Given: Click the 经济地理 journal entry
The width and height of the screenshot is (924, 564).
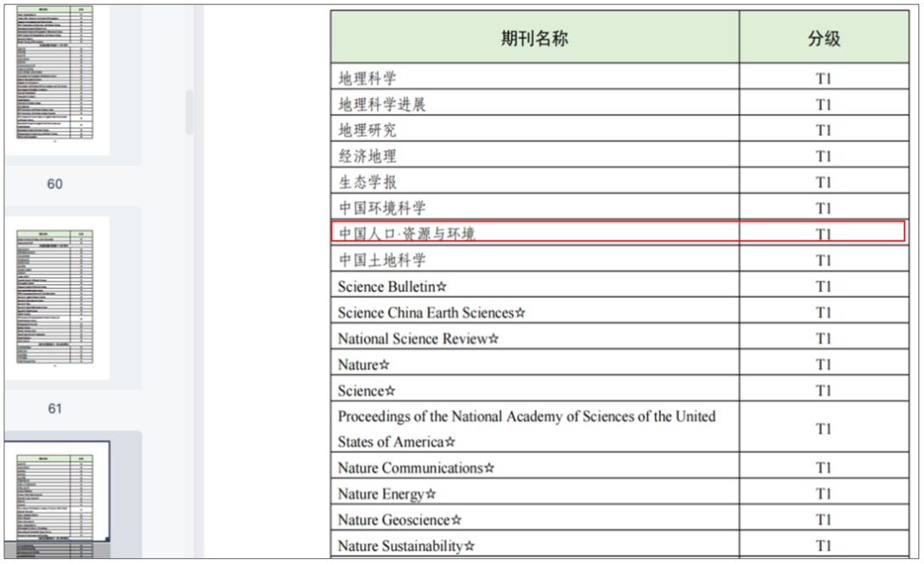Looking at the screenshot, I should [x=367, y=157].
